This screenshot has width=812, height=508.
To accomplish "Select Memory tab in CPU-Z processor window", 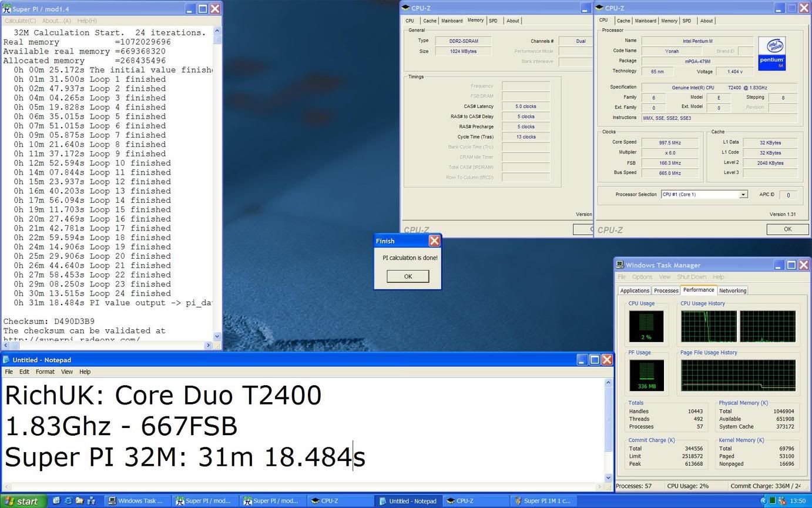I will pyautogui.click(x=669, y=21).
